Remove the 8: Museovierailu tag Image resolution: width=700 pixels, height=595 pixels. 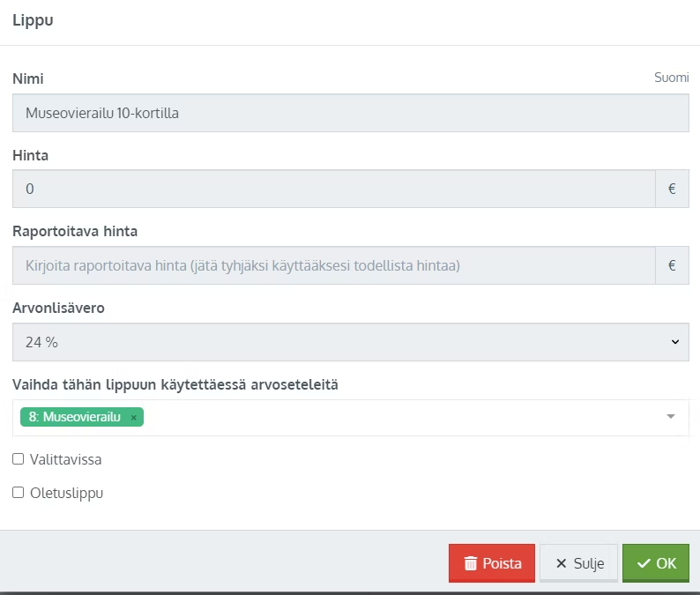[133, 418]
